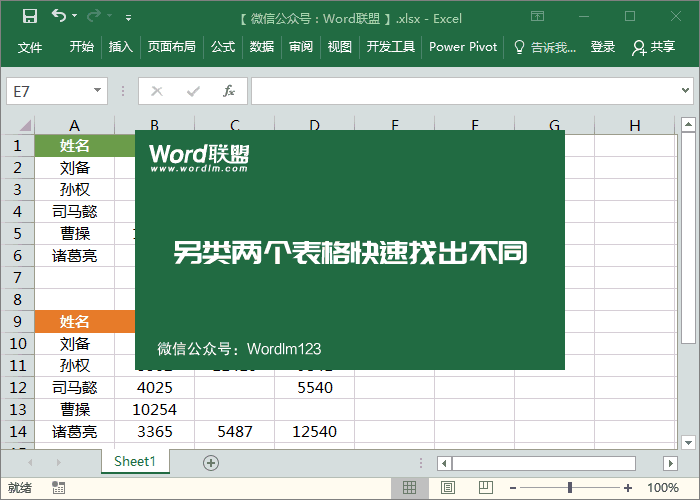Select column A header

click(75, 125)
